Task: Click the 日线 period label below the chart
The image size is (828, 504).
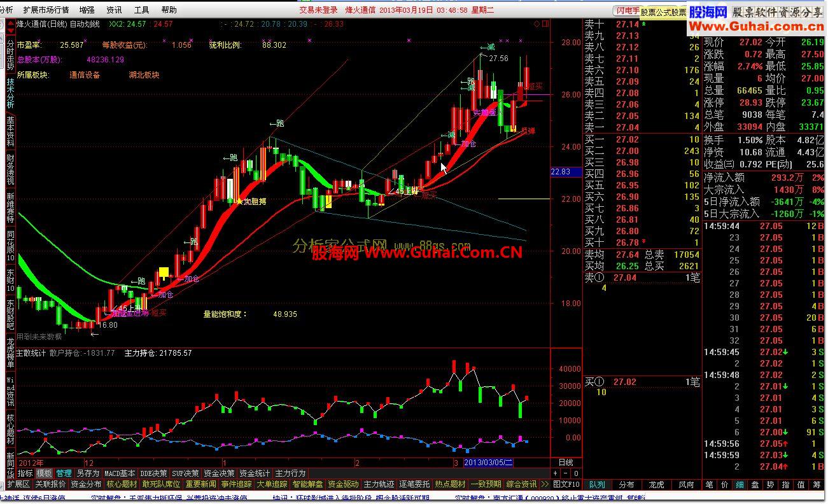Action: 566,463
